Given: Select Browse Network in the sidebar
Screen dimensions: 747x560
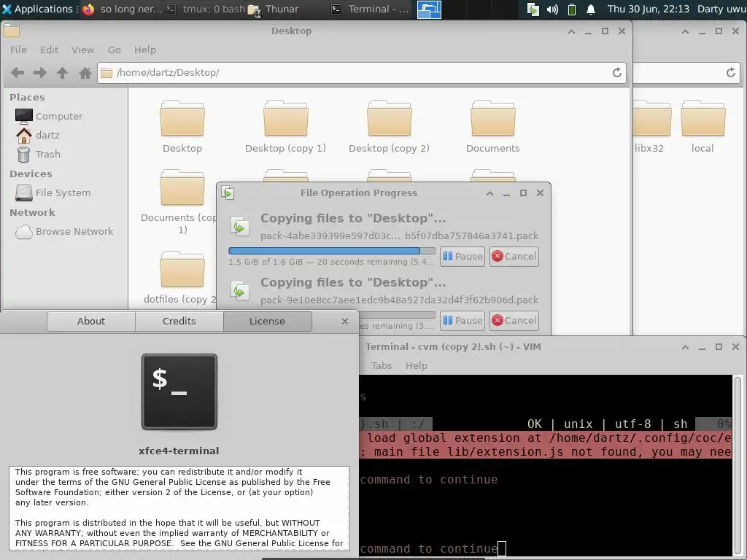Looking at the screenshot, I should pos(64,231).
